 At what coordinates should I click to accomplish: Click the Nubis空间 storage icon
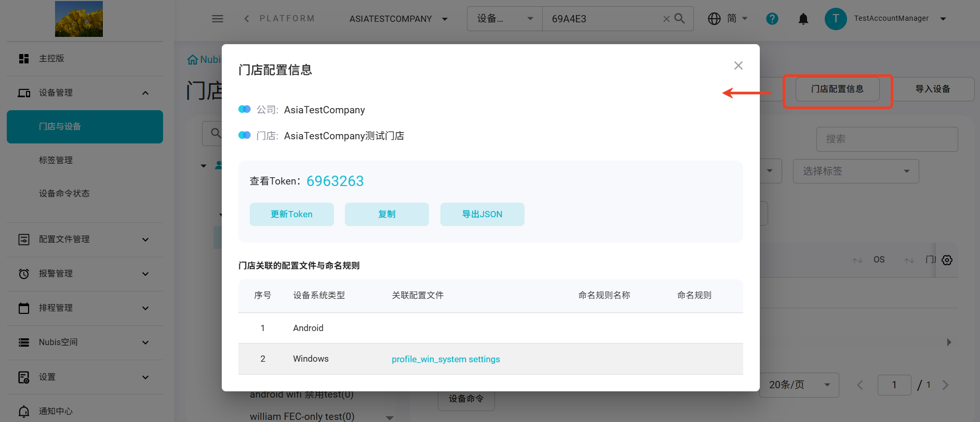[x=24, y=342]
